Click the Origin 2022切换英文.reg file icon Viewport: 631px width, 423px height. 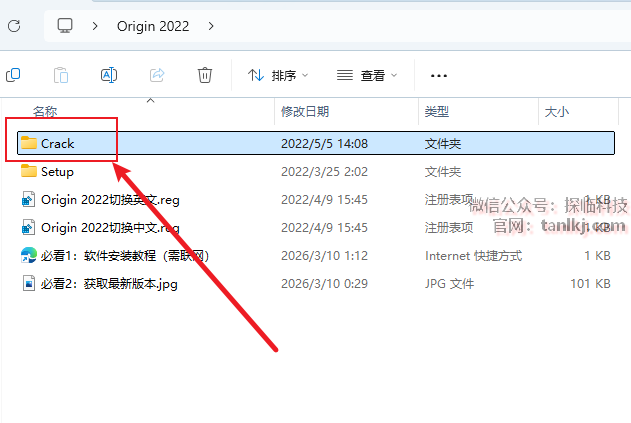click(28, 199)
